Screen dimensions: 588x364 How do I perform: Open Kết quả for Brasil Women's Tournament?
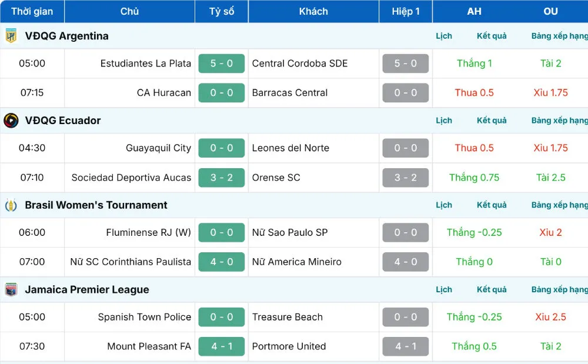click(492, 205)
